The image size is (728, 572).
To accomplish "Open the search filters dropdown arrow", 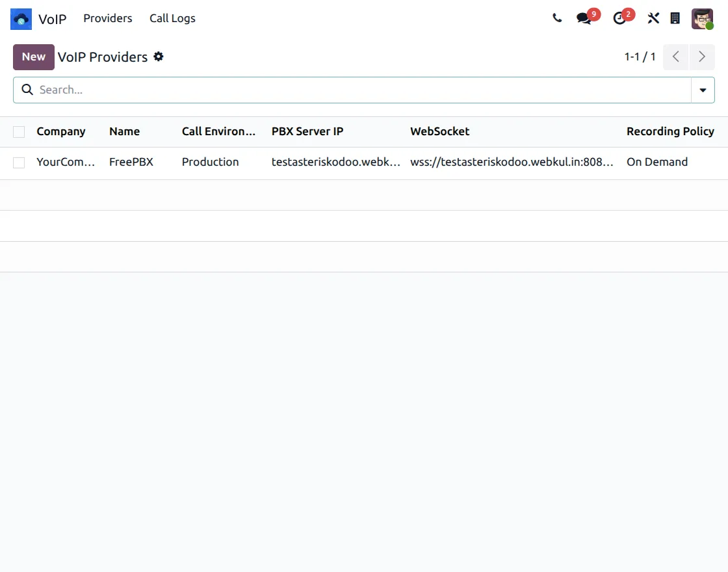I will pyautogui.click(x=703, y=90).
